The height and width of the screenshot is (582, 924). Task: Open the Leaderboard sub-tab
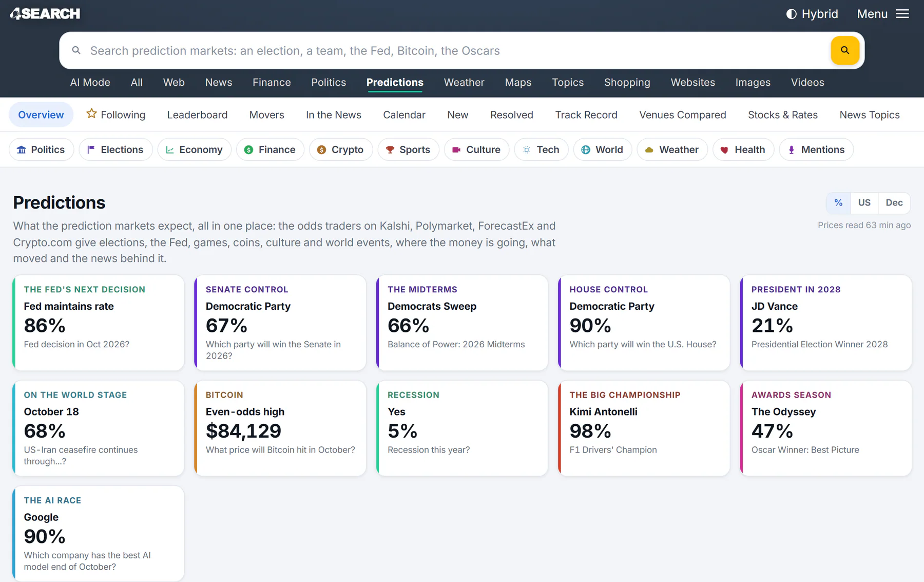(x=197, y=115)
